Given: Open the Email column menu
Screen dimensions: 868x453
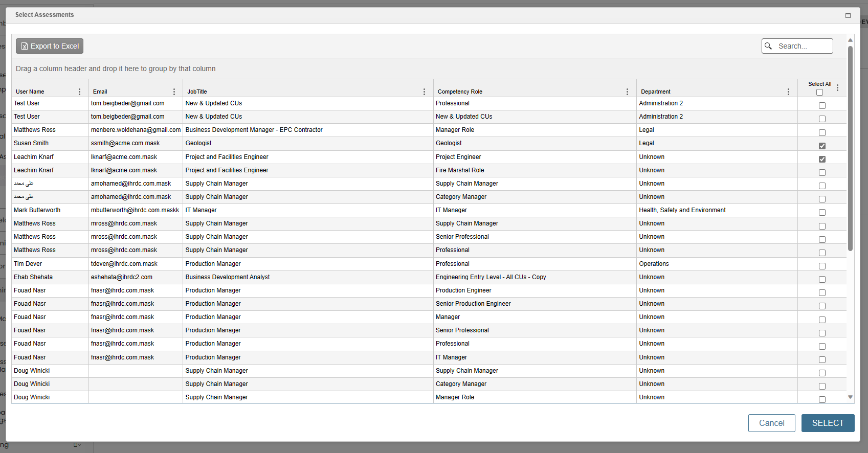Looking at the screenshot, I should pyautogui.click(x=174, y=92).
